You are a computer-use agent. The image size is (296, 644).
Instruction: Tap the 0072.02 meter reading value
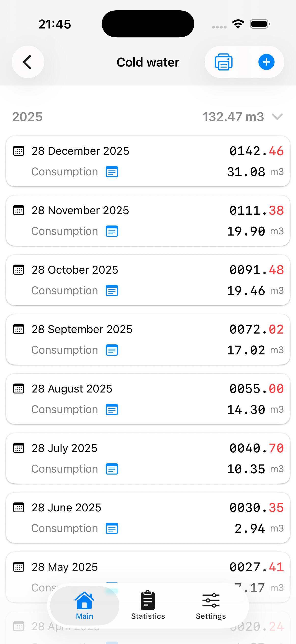[256, 329]
